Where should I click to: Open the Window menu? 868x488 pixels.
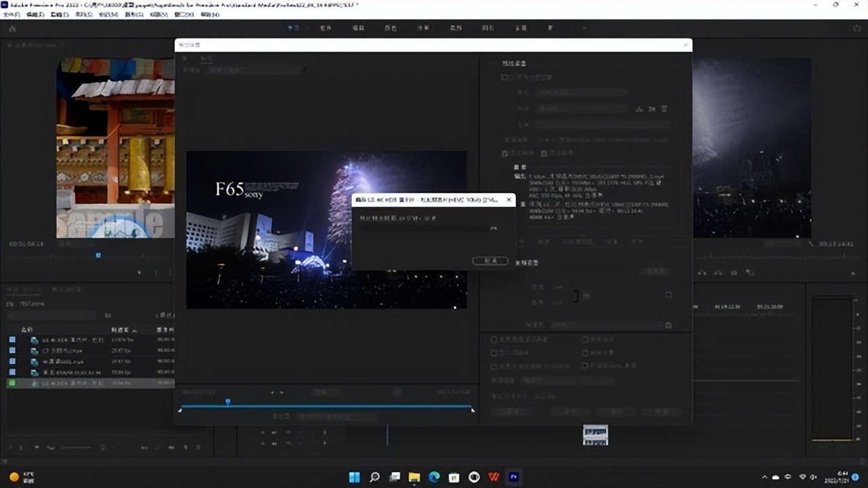coord(184,14)
